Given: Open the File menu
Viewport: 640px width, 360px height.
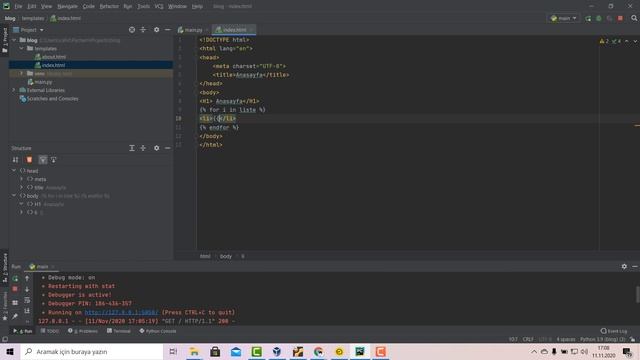Looking at the screenshot, I should 18,6.
